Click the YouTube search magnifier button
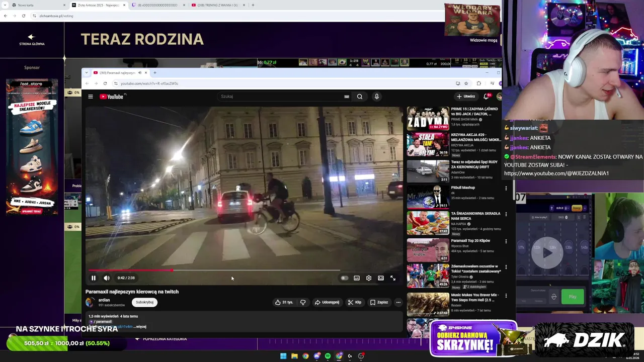 360,97
